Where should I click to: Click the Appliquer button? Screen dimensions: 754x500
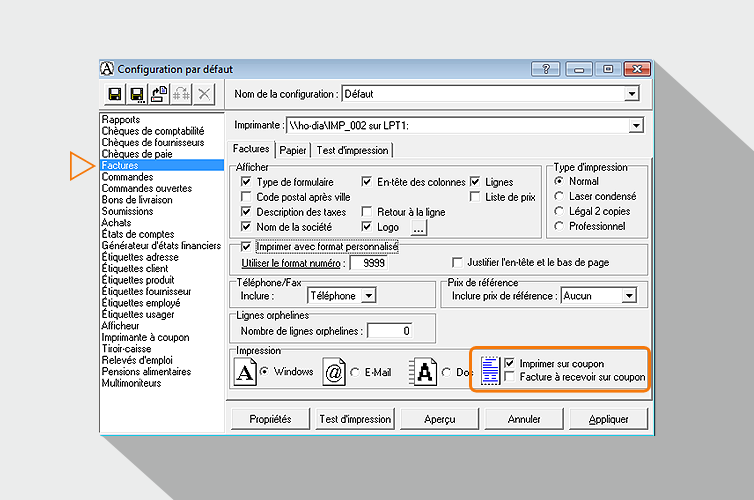608,419
